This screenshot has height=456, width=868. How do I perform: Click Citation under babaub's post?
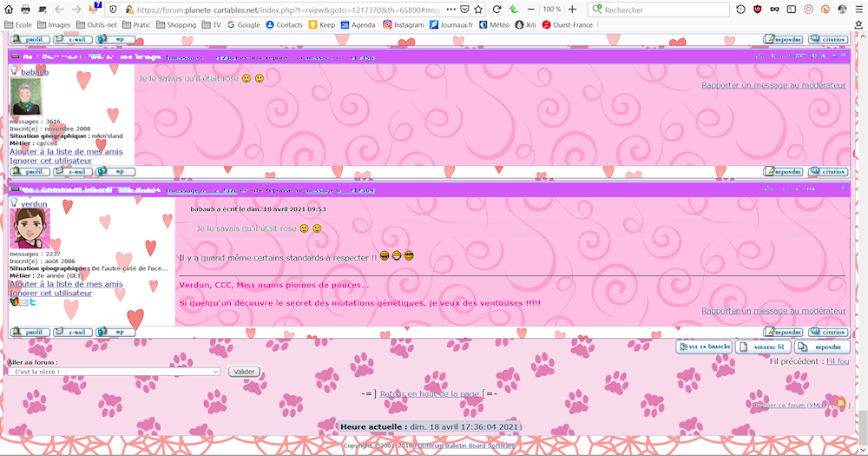coord(828,172)
